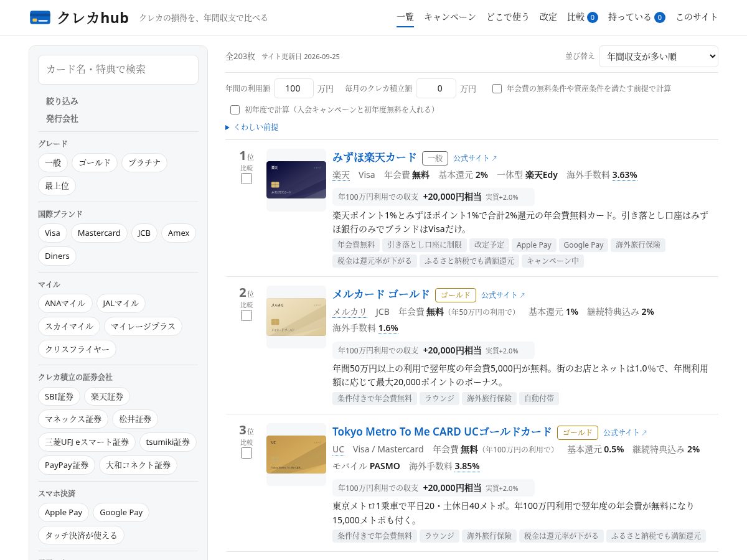Select the 楽天証券 filter chip

tap(107, 396)
